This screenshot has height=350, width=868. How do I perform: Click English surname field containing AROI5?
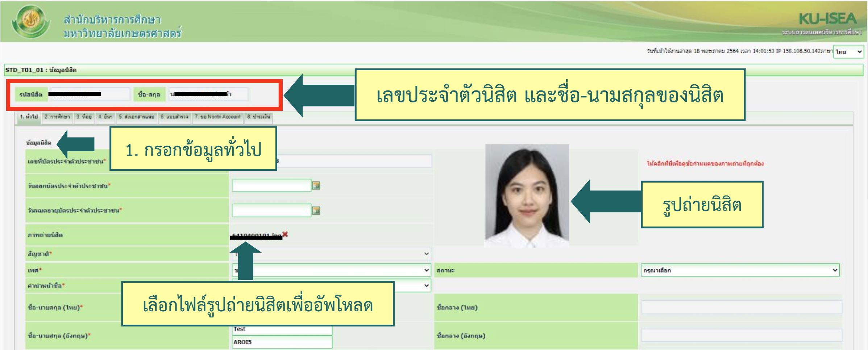[x=282, y=342]
